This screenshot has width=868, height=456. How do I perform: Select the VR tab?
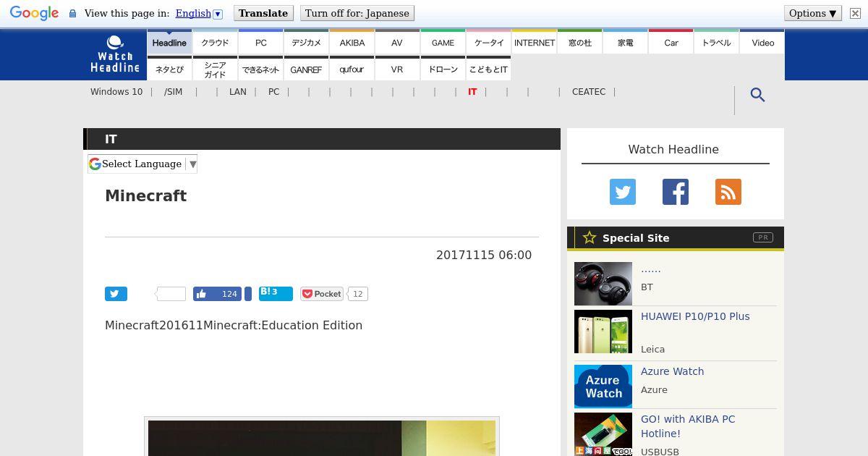tap(397, 69)
